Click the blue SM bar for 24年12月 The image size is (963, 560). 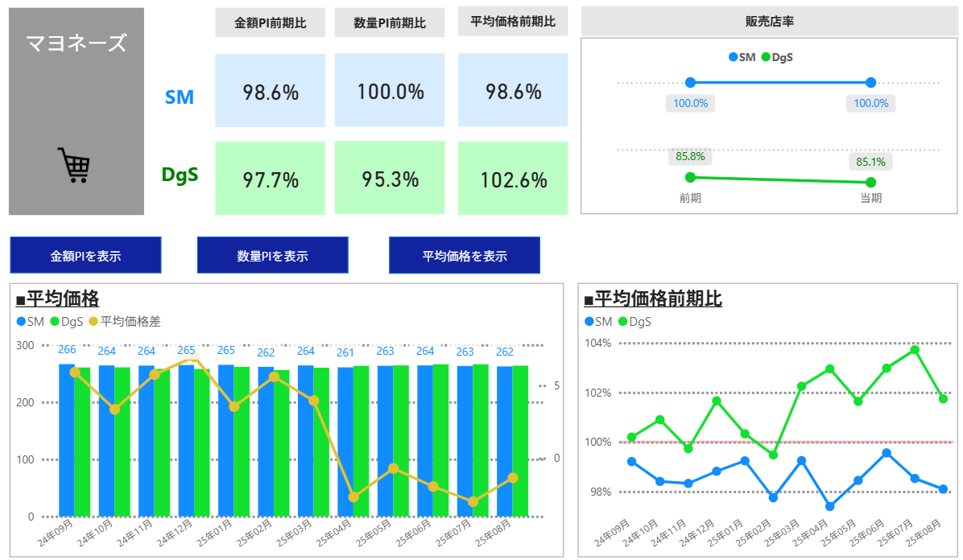[186, 440]
